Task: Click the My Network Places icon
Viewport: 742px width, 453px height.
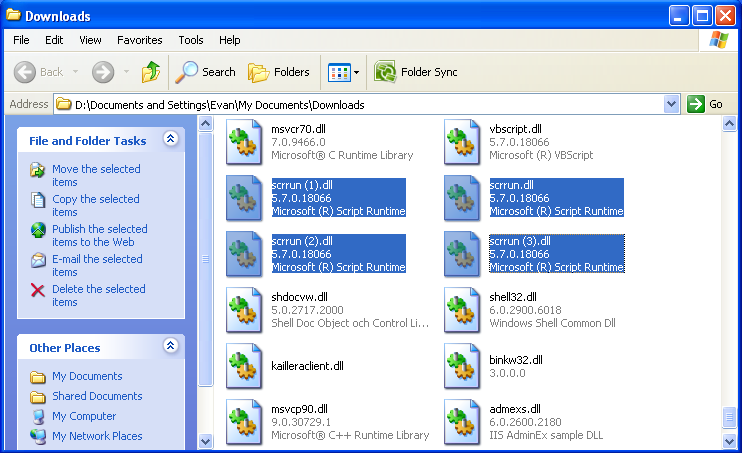Action: click(38, 436)
